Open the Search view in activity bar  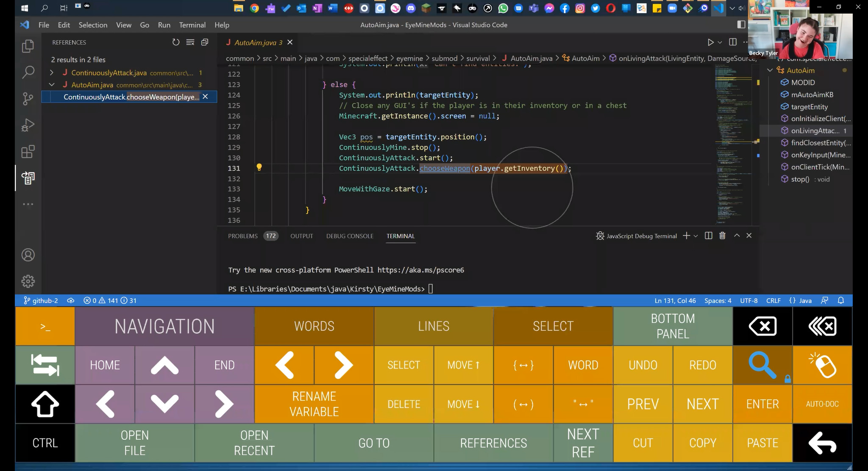point(28,72)
